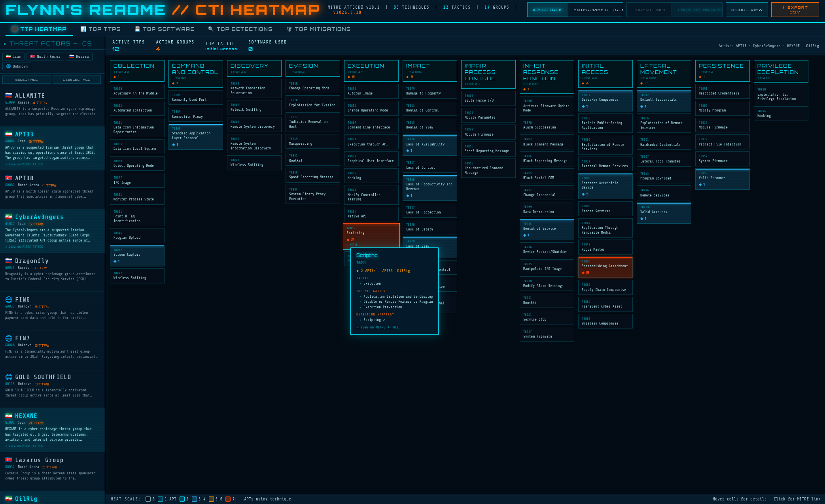Toggle the North Korea country filter
Screen dimensions: 825x504
[45, 56]
